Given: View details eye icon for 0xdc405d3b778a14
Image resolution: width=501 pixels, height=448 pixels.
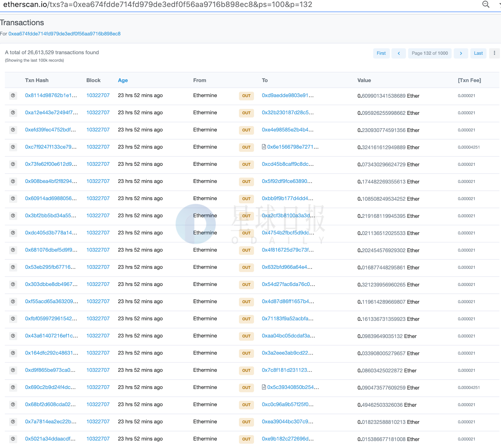Looking at the screenshot, I should (13, 233).
